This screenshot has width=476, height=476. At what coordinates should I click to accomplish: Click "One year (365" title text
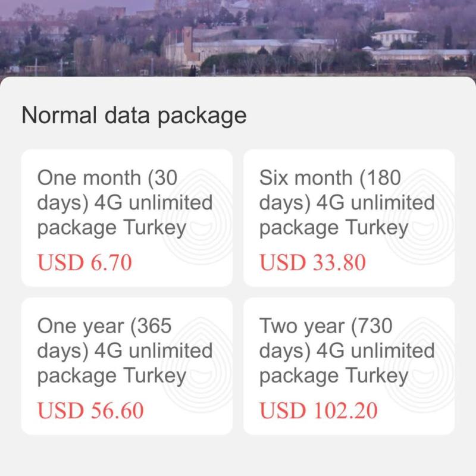click(104, 325)
